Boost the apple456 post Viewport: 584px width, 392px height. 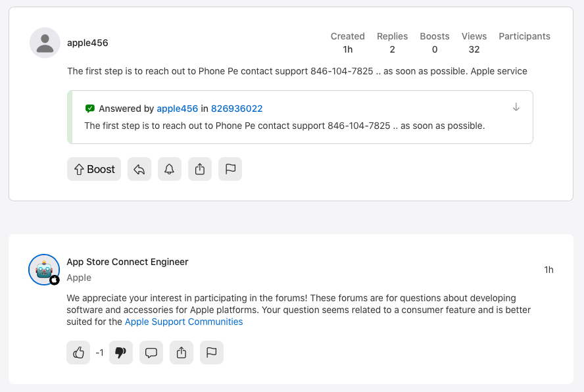[94, 169]
